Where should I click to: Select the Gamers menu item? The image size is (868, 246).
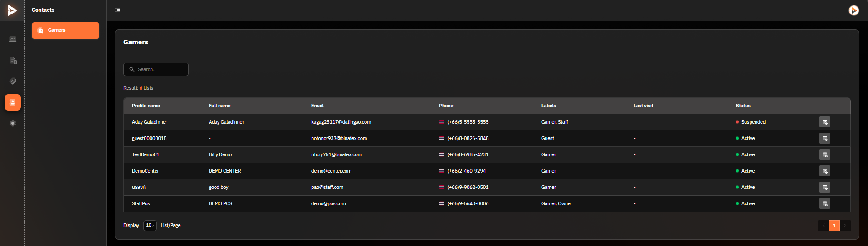coord(65,30)
